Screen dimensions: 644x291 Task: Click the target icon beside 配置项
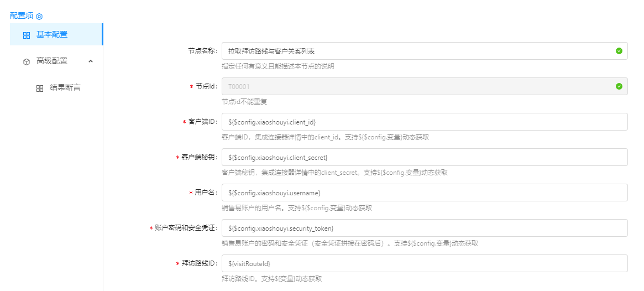pos(39,17)
